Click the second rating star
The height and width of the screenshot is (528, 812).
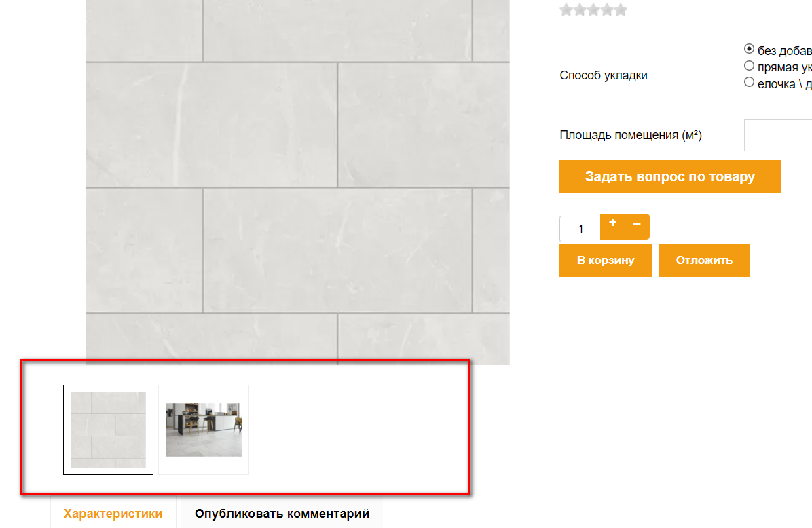[580, 10]
